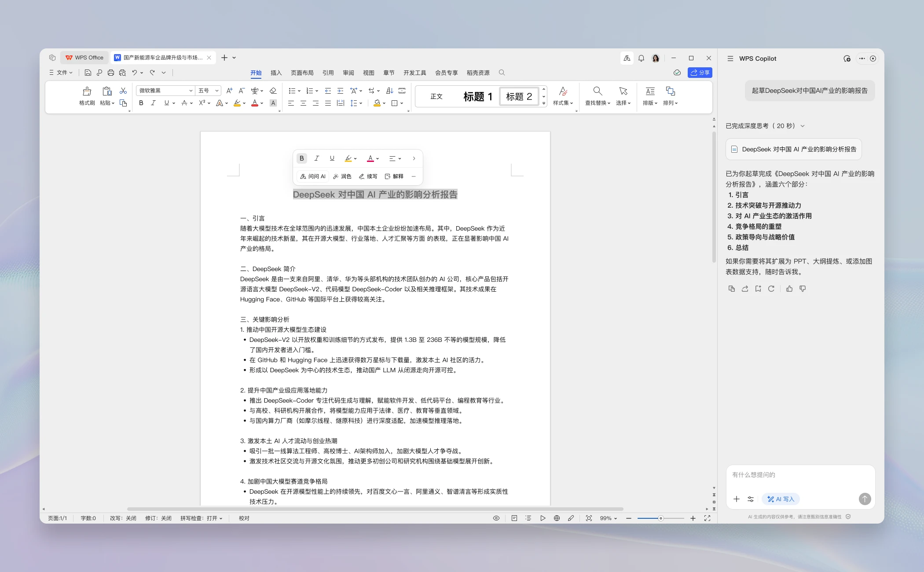Click the 分享 share button
Image resolution: width=924 pixels, height=572 pixels.
700,73
